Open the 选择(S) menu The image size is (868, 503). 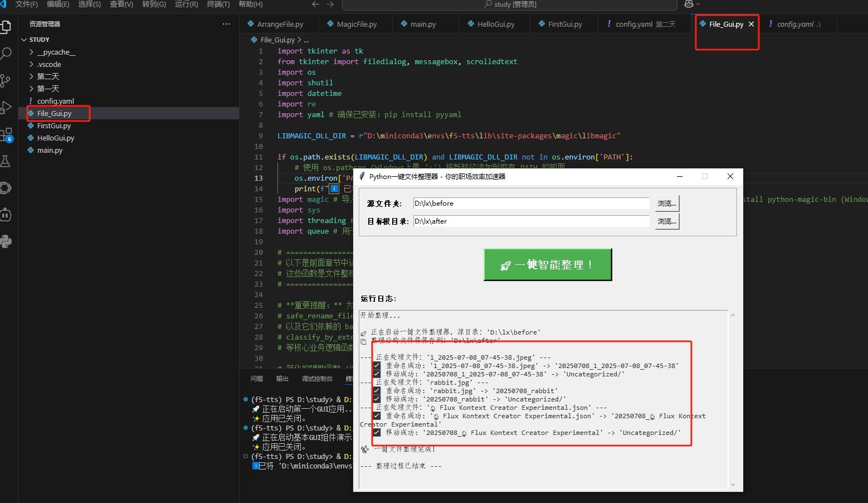89,4
